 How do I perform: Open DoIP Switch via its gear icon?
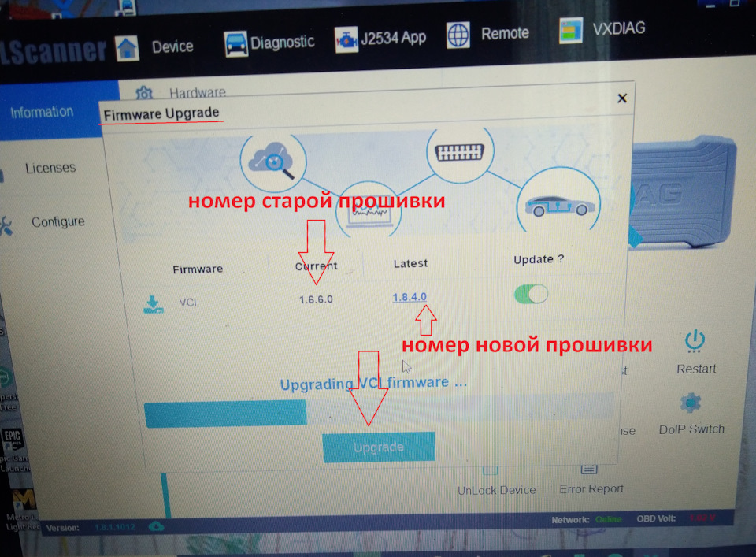coord(691,401)
